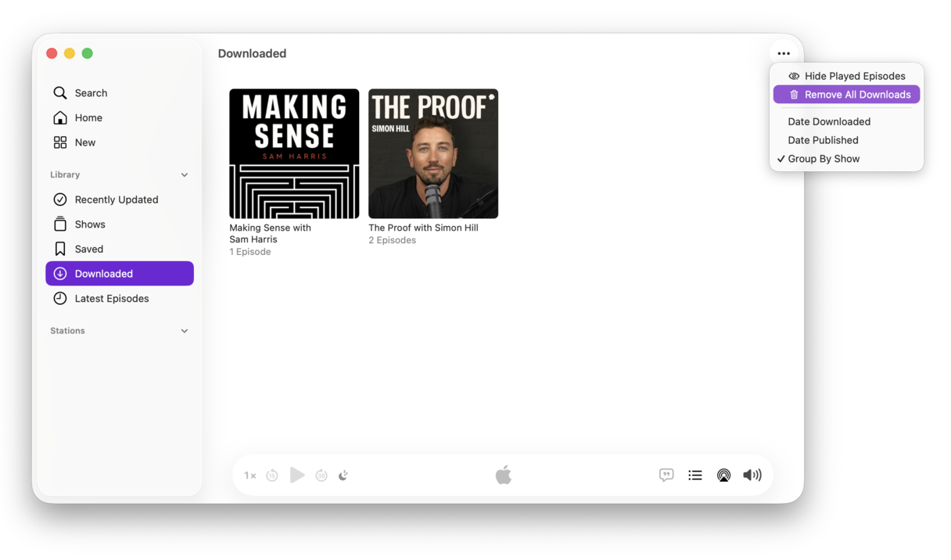Click "1 Episode" under Making Sense
951x560 pixels.
(x=250, y=252)
